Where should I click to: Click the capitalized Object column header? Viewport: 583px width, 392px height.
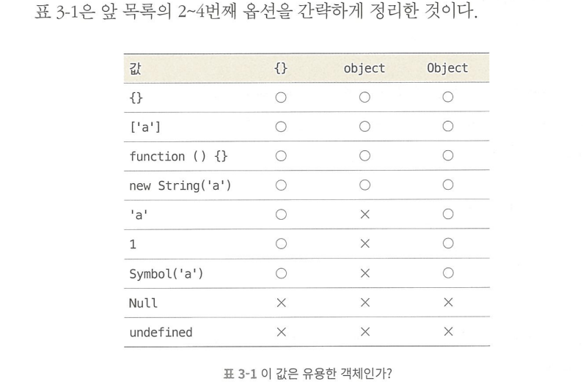click(447, 68)
